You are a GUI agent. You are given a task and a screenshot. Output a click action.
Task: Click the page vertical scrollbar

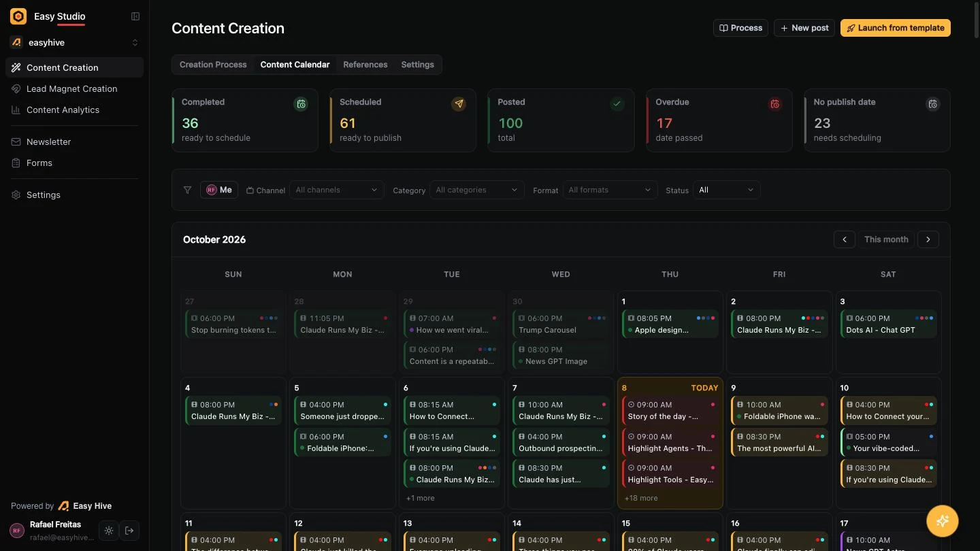pyautogui.click(x=976, y=20)
